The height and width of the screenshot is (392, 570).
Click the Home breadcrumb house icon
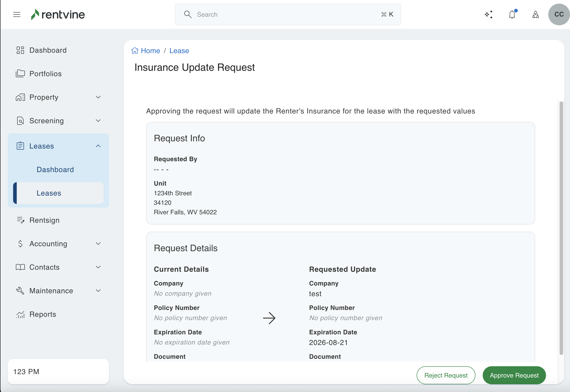point(135,51)
